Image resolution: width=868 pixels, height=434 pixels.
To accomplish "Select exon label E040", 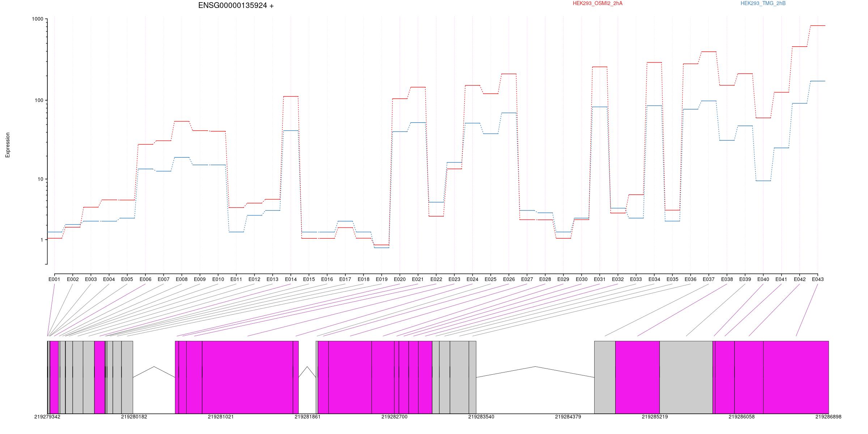I will tap(763, 279).
